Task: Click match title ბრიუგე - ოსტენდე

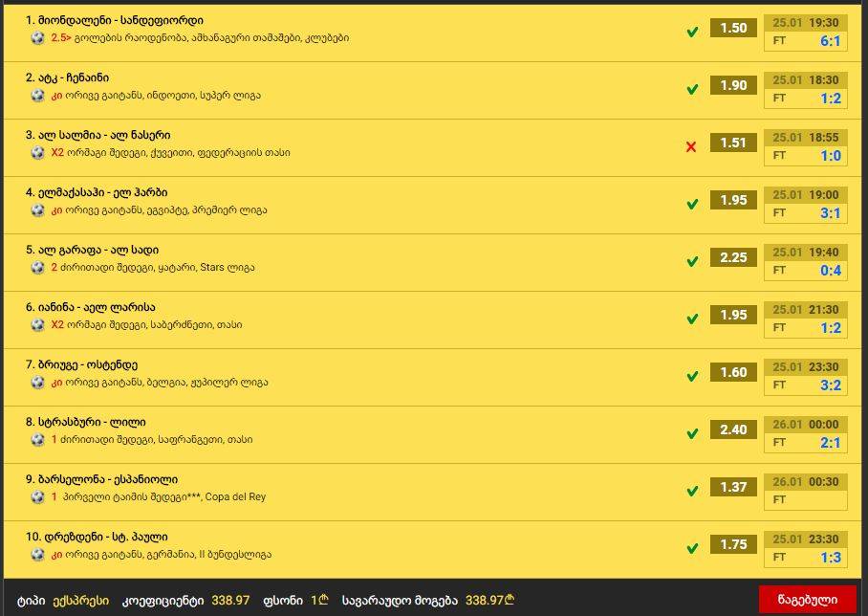Action: [x=88, y=365]
